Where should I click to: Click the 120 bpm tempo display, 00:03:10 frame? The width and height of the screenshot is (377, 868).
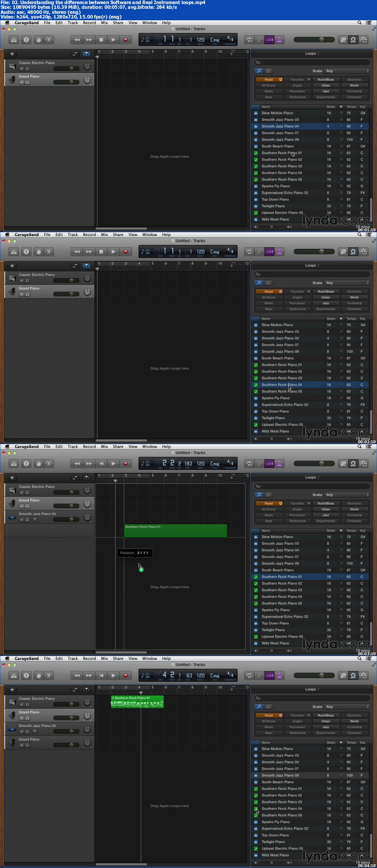[201, 464]
